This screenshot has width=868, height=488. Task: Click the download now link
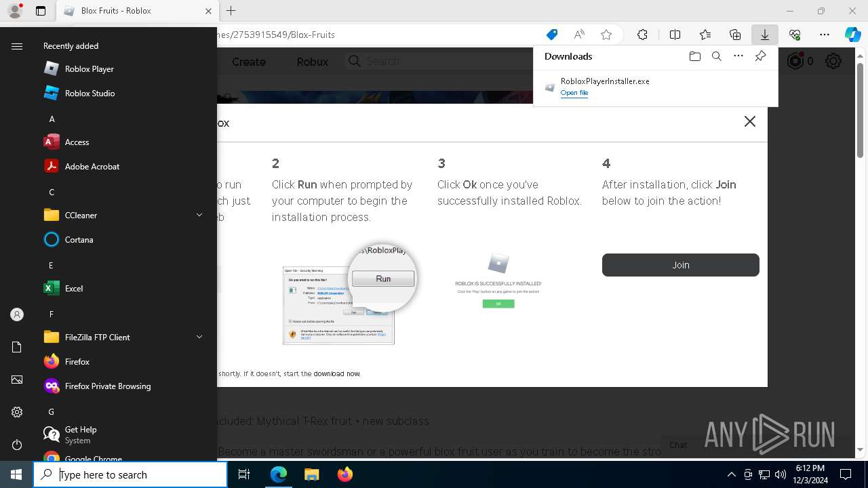coord(336,373)
